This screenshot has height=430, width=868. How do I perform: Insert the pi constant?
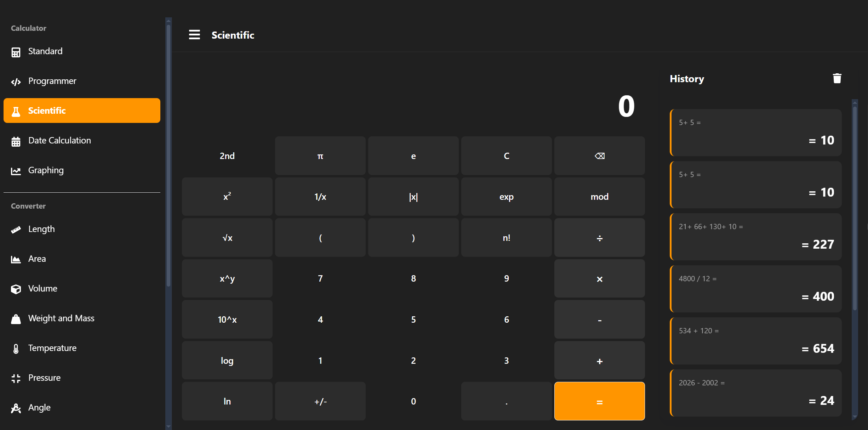click(320, 155)
